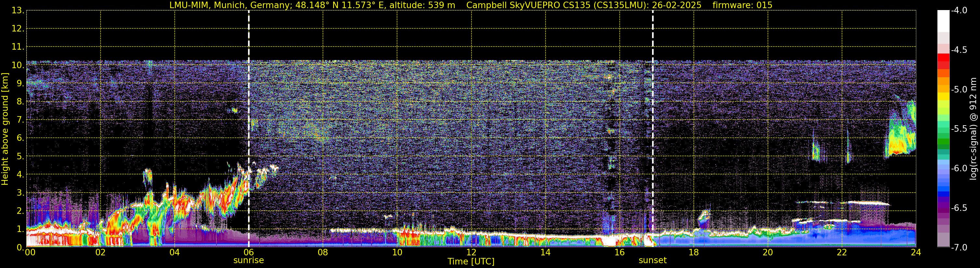Click the y-axis tick label '6.'
Image resolution: width=980 pixels, height=268 pixels.
(20, 138)
